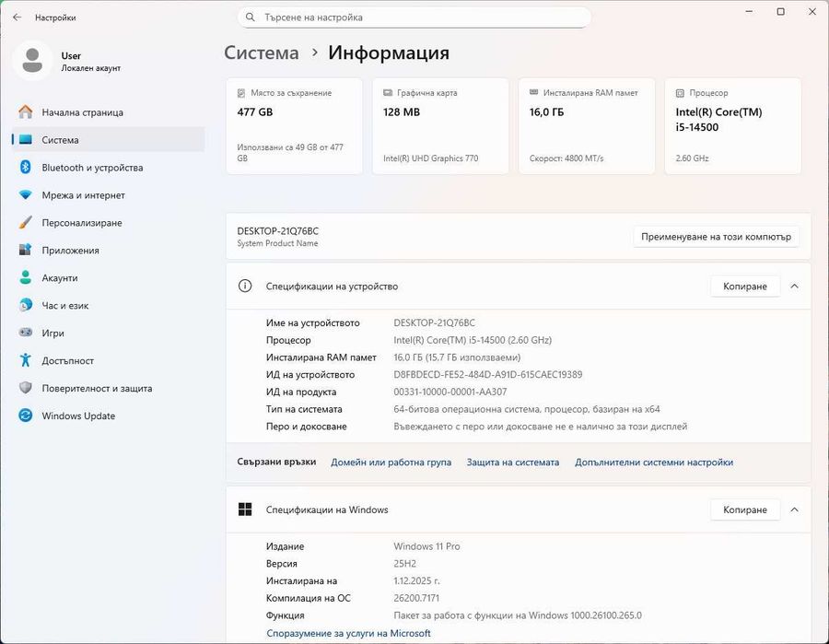Open the Приложения section
The width and height of the screenshot is (829, 644).
[x=70, y=251]
